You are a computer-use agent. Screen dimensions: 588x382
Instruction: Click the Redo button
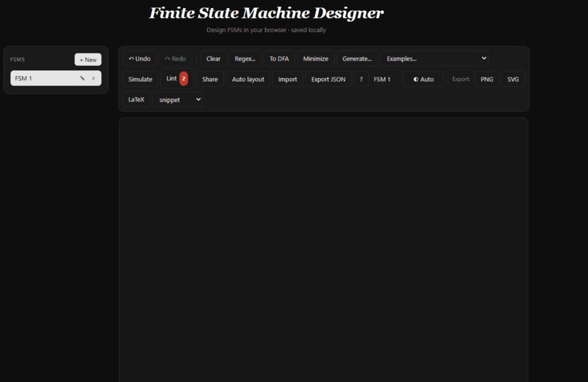point(176,58)
